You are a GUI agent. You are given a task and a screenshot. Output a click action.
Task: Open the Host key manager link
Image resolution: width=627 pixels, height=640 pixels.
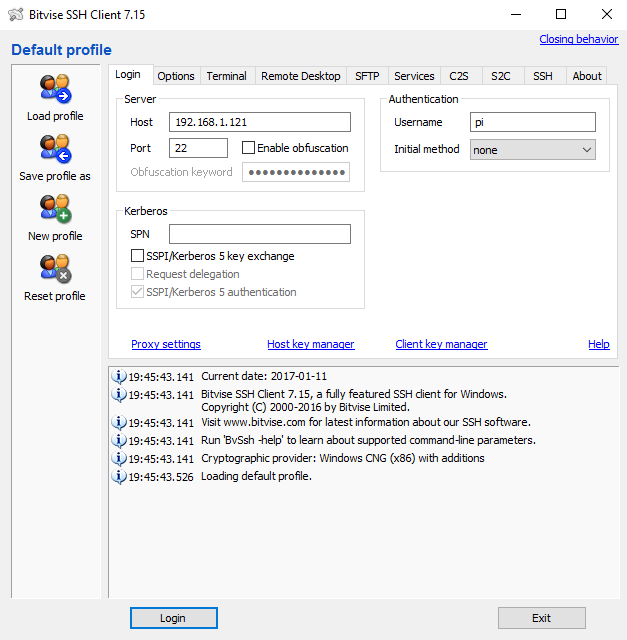pos(311,344)
